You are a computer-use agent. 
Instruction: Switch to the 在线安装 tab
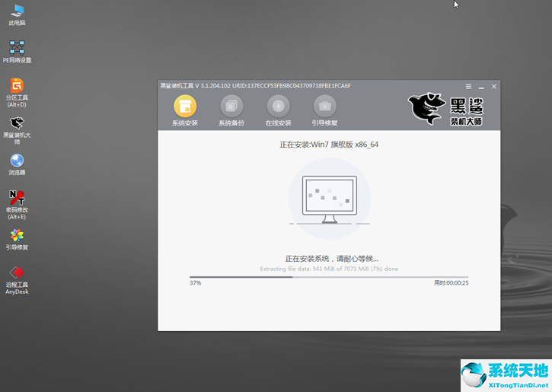tap(278, 111)
